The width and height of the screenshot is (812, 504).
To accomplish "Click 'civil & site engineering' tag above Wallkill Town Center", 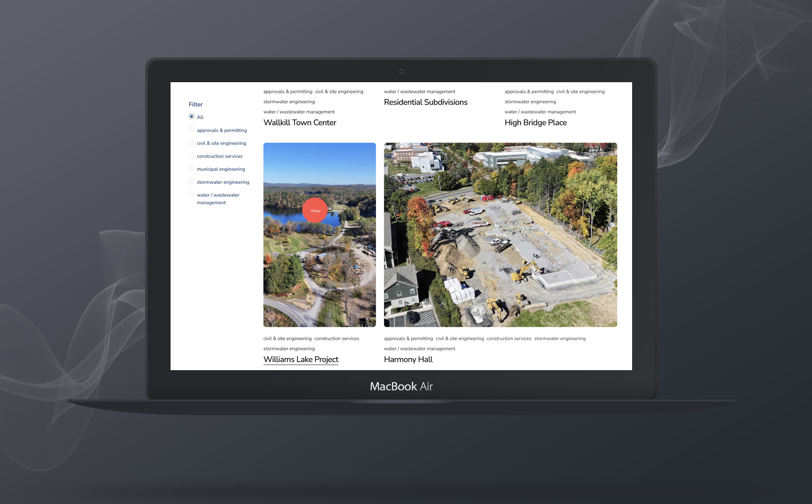I will tap(339, 92).
